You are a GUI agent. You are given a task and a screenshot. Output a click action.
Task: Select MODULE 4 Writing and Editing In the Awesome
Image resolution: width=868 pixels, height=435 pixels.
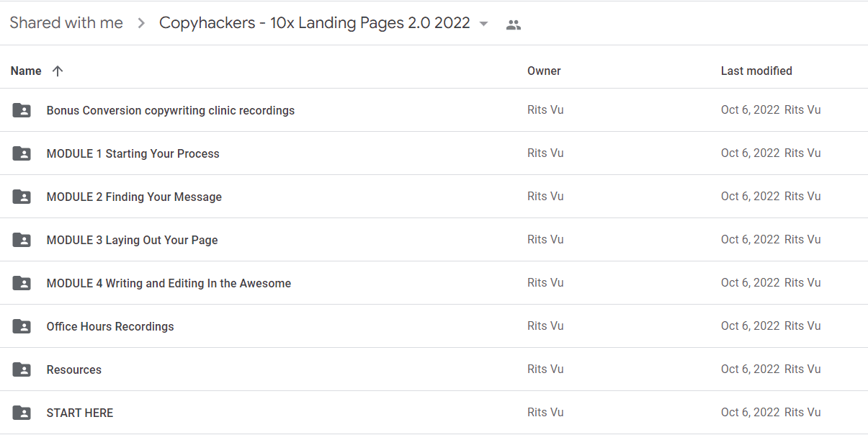[169, 283]
